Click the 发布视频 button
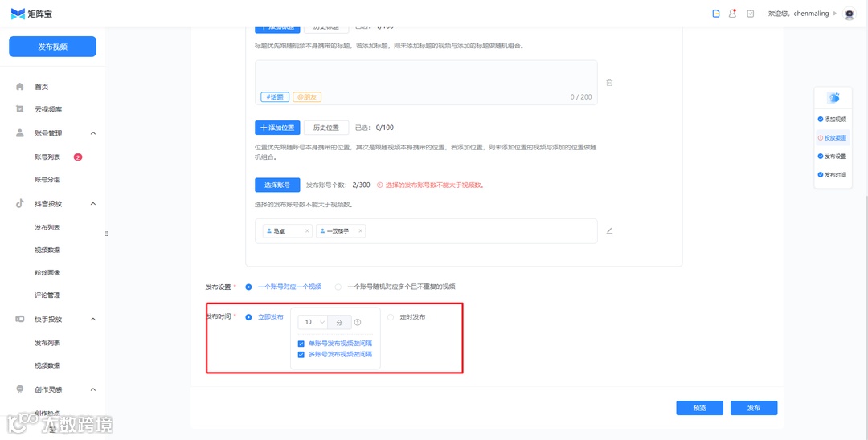 52,47
